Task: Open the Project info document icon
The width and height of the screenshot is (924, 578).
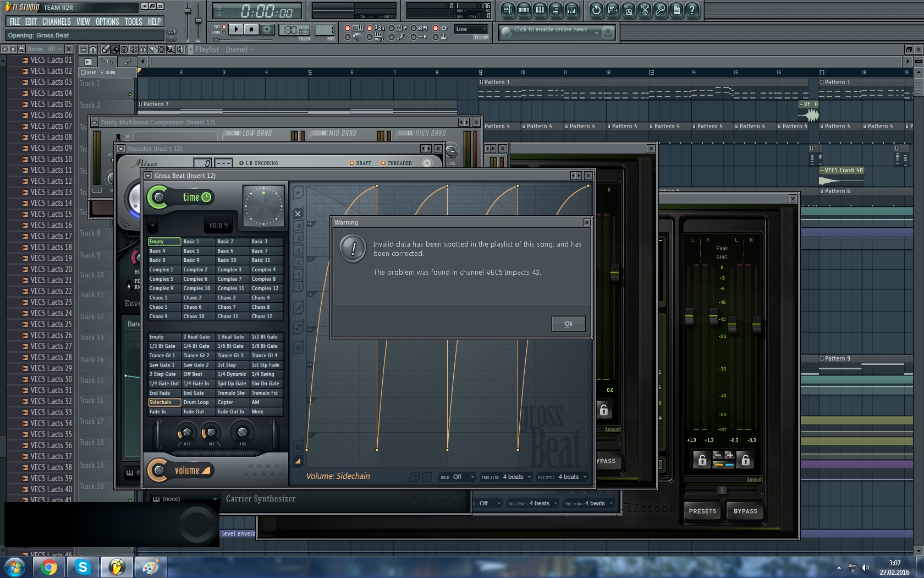Action: [x=676, y=9]
